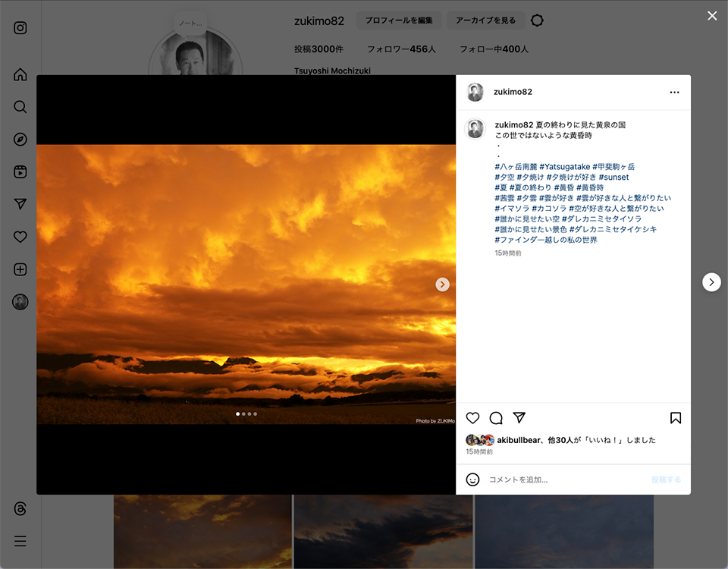
Task: Click the orange sunset photo
Action: tap(246, 284)
